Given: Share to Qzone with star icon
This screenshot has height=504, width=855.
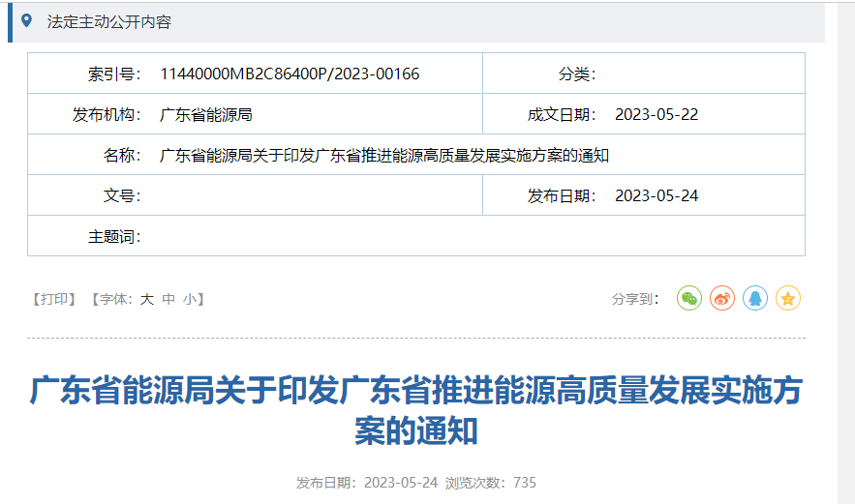Looking at the screenshot, I should coord(788,299).
